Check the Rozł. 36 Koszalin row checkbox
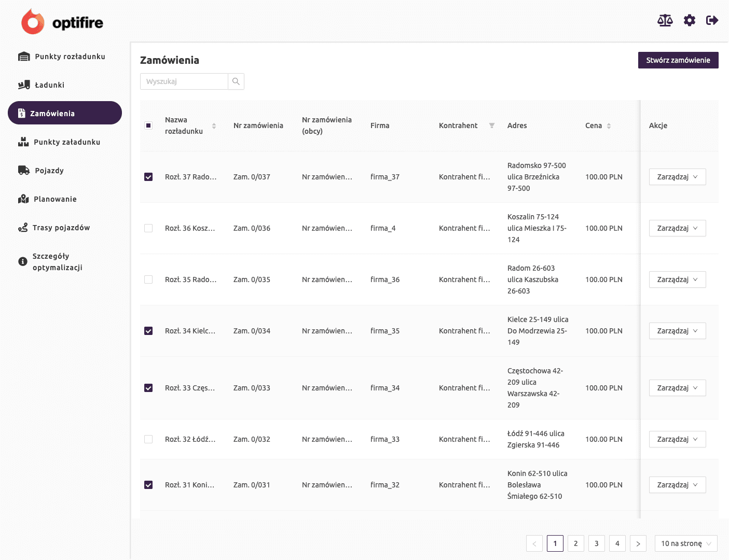Screen dimensions: 729x560 click(x=148, y=228)
